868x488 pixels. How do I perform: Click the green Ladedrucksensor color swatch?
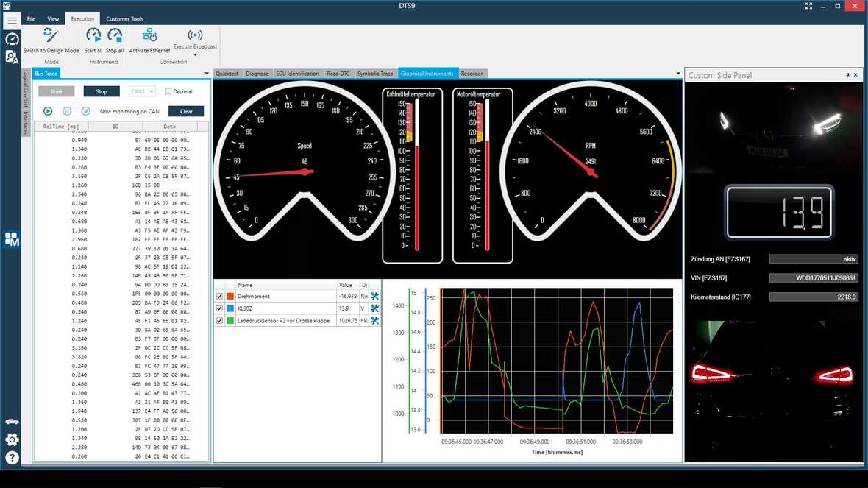230,321
